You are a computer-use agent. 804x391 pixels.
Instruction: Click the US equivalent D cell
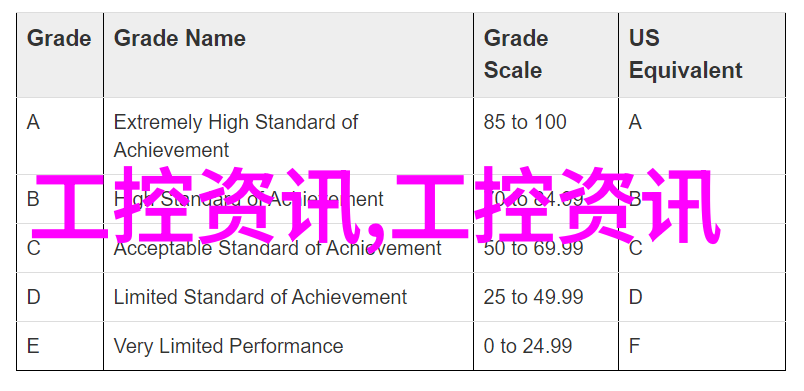click(702, 297)
